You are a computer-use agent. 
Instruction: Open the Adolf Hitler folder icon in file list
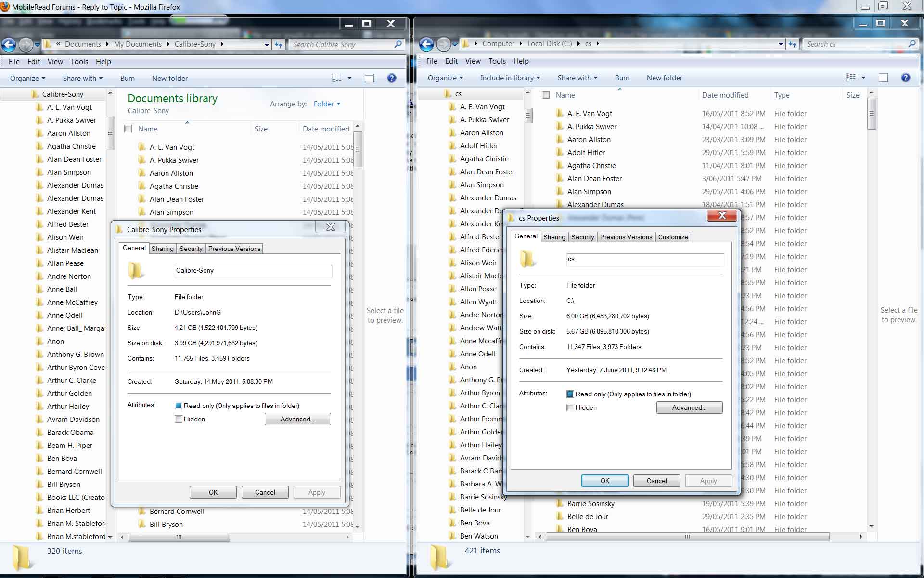559,152
